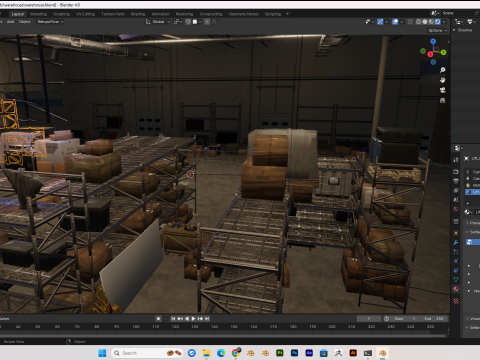Open the Scene properties tab
The width and height of the screenshot is (480, 360).
[456, 200]
